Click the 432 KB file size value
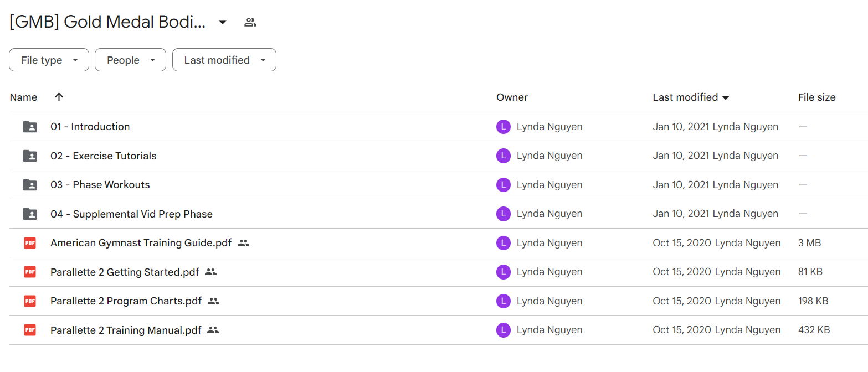The height and width of the screenshot is (372, 868). click(814, 330)
